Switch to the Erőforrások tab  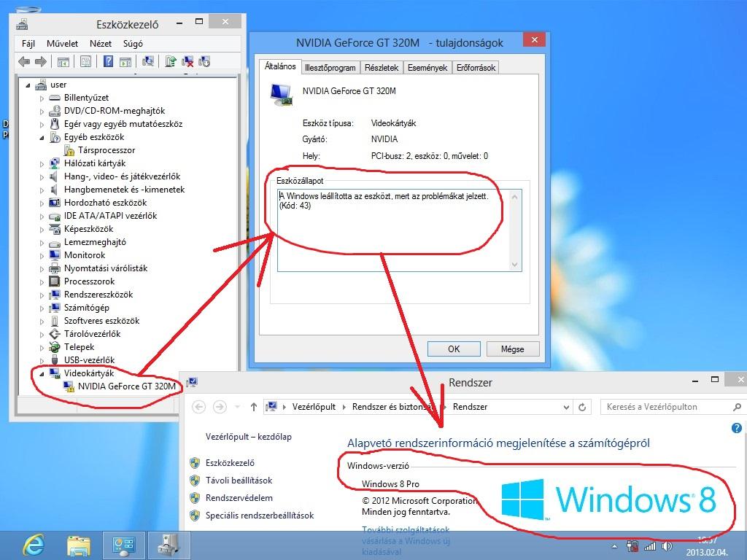click(476, 68)
